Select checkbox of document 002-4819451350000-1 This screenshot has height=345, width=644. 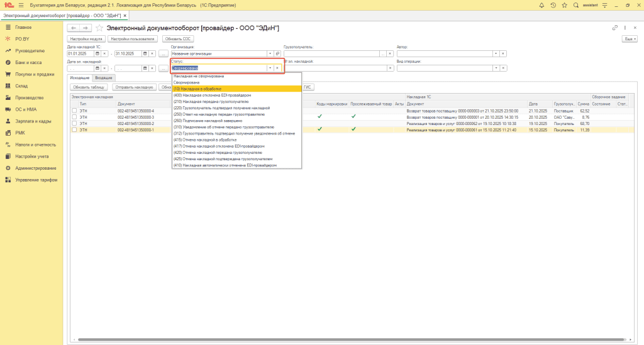(x=74, y=129)
